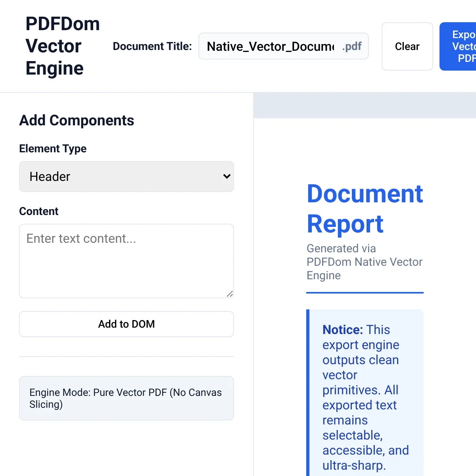
Task: Click the .pdf extension suffix
Action: [x=352, y=46]
